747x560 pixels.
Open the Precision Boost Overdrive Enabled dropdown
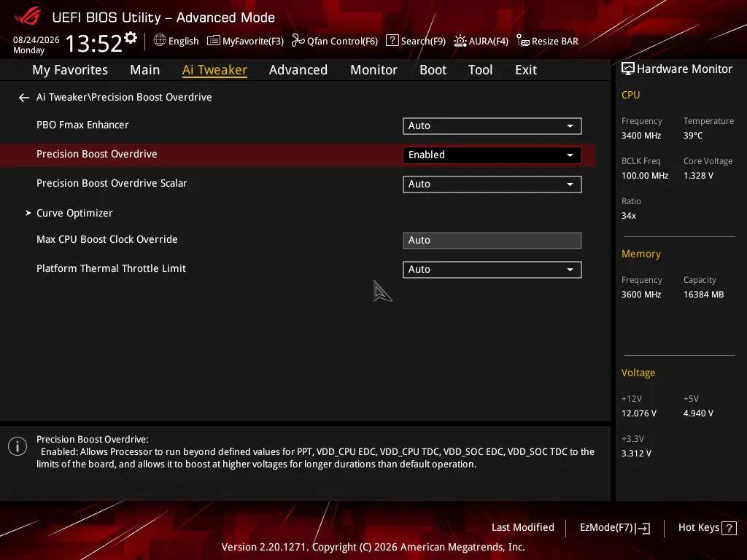(492, 155)
